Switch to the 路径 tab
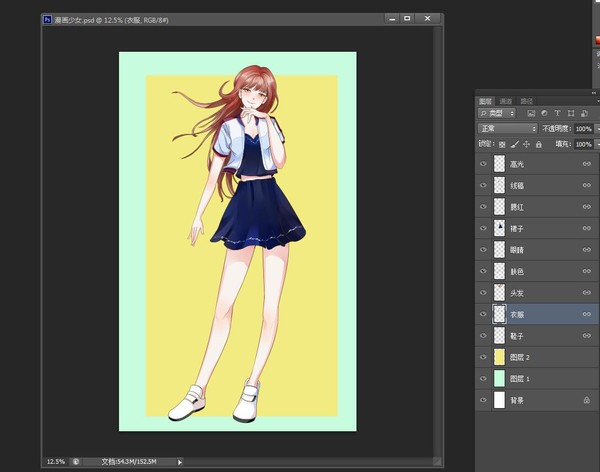This screenshot has width=600, height=472. [527, 101]
